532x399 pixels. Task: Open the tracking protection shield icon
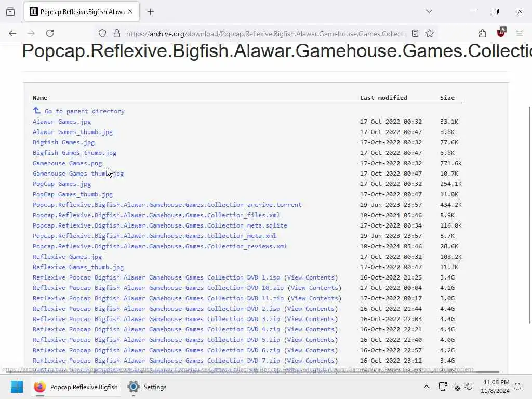102,33
